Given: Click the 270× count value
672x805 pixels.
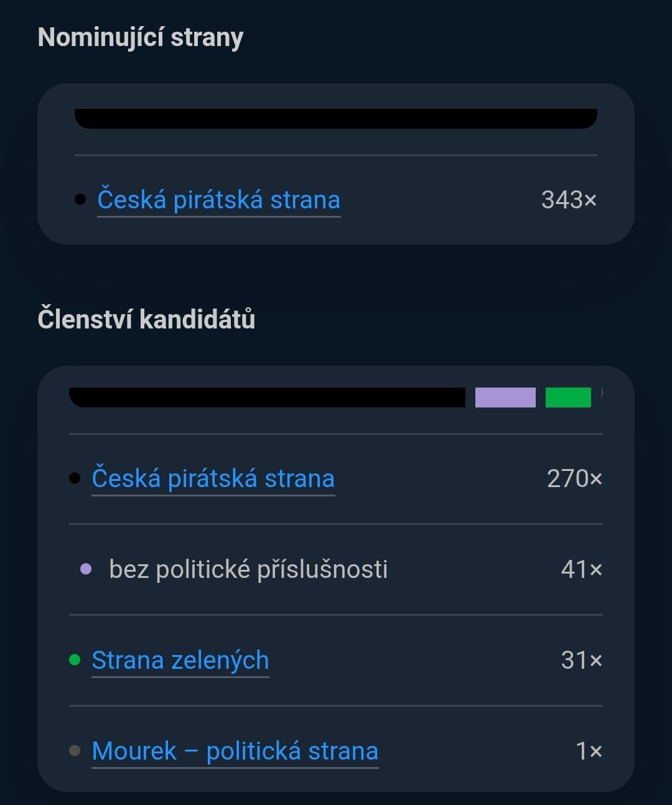Looking at the screenshot, I should point(574,478).
